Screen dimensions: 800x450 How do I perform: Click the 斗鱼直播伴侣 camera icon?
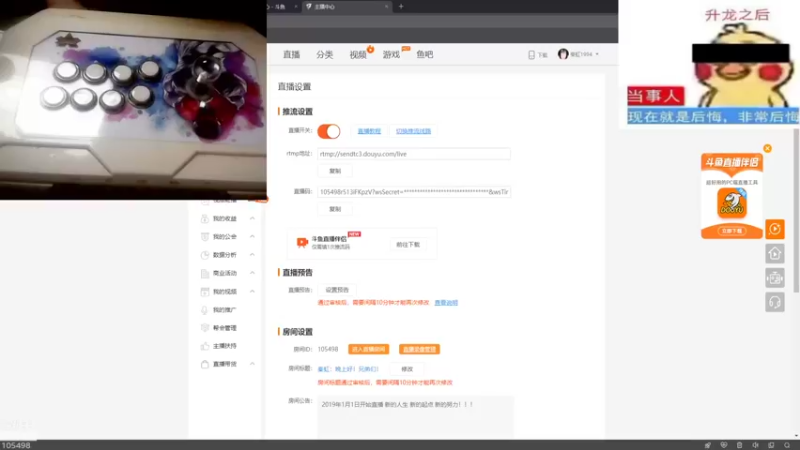(302, 242)
